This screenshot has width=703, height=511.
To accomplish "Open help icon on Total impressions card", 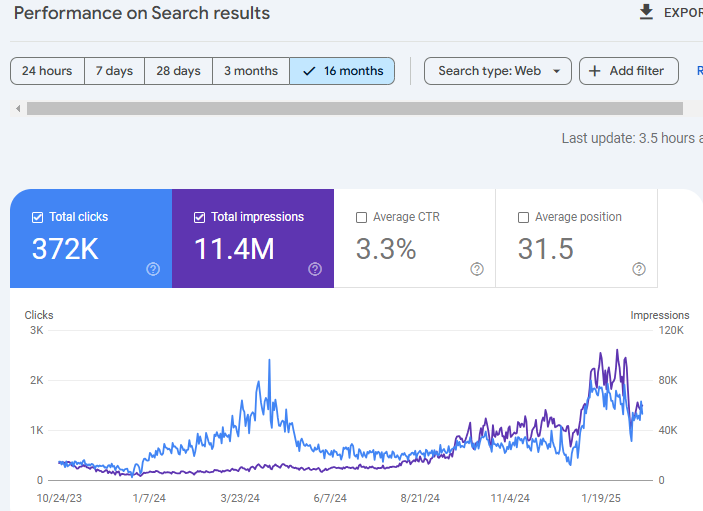I will tap(315, 268).
